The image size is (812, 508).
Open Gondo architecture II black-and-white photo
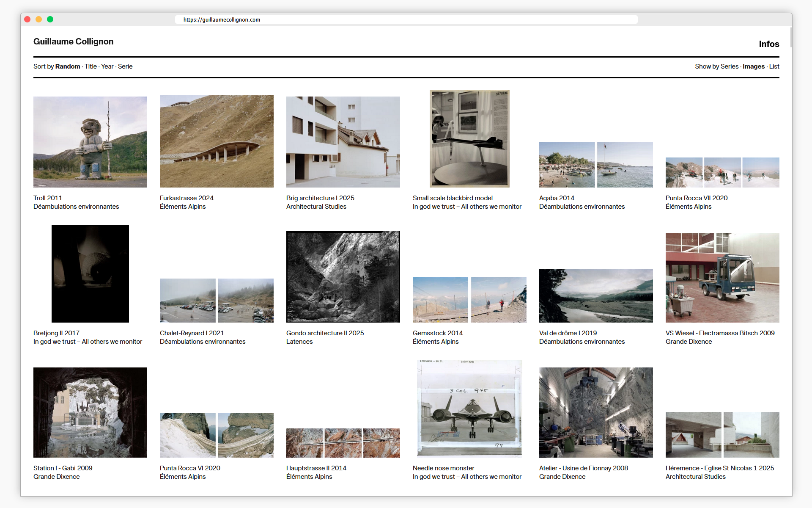(343, 276)
